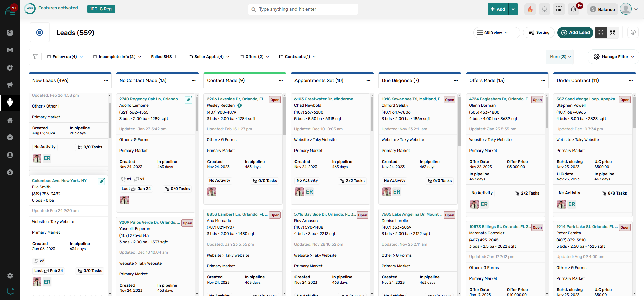644x300 pixels.
Task: Open the calendar icon in top bar
Action: (x=559, y=9)
